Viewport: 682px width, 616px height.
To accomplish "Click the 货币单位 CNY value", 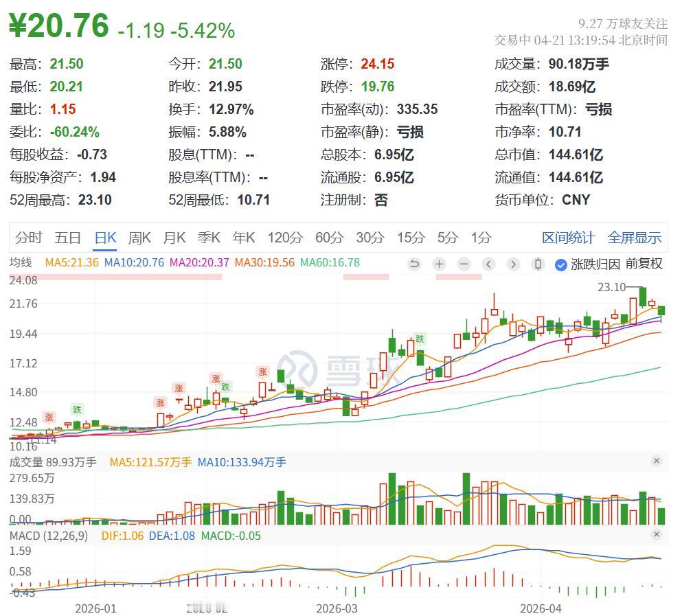I will coord(576,200).
